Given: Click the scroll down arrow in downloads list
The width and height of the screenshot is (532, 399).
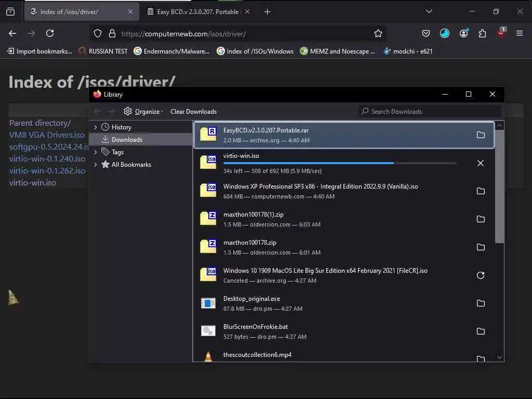Looking at the screenshot, I should tap(499, 357).
